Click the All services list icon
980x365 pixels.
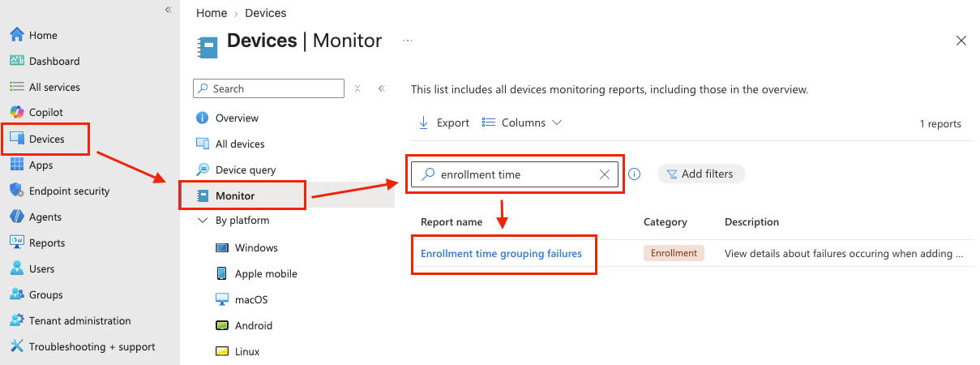(16, 87)
